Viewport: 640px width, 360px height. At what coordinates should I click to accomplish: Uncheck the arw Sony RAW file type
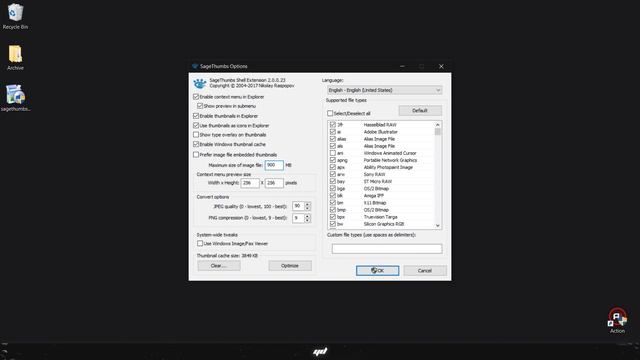click(333, 174)
